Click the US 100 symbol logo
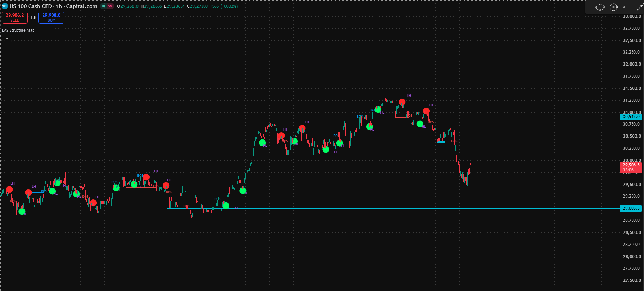This screenshot has width=644, height=291. coord(5,6)
